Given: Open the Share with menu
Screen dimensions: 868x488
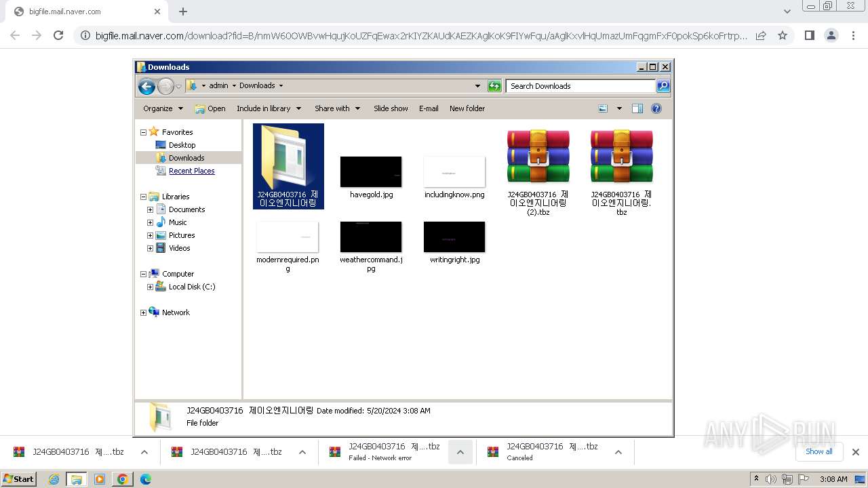Looking at the screenshot, I should pyautogui.click(x=337, y=108).
